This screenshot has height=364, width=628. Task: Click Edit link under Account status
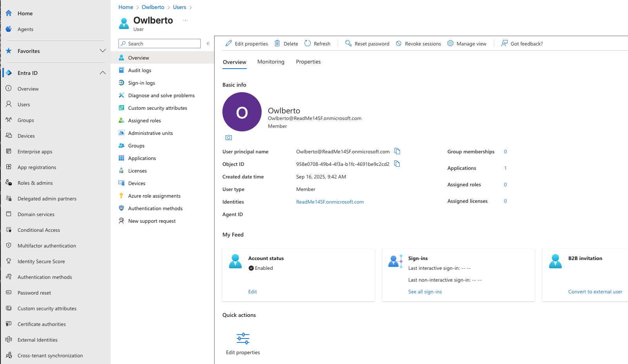point(253,291)
